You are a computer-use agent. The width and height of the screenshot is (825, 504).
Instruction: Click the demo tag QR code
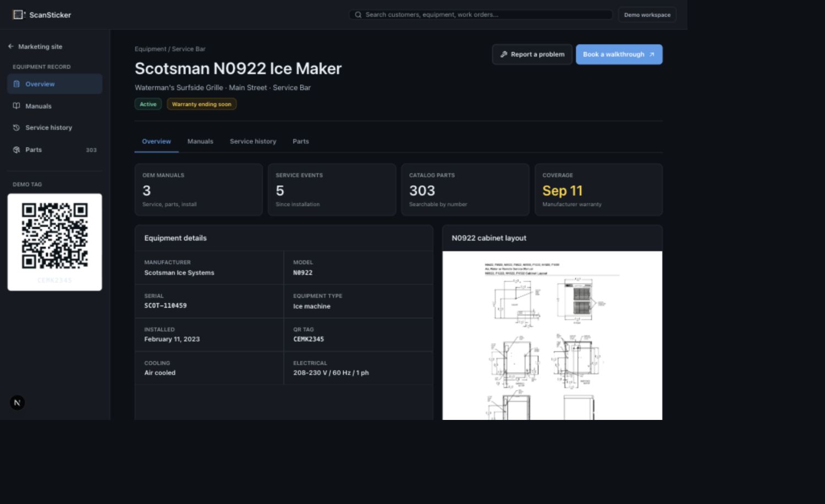coord(54,236)
